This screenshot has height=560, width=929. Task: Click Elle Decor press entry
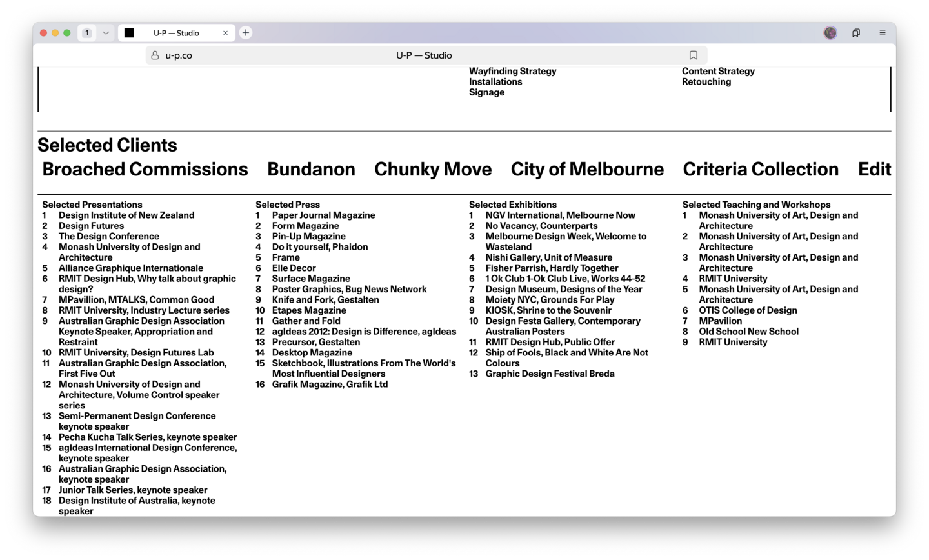click(x=294, y=268)
